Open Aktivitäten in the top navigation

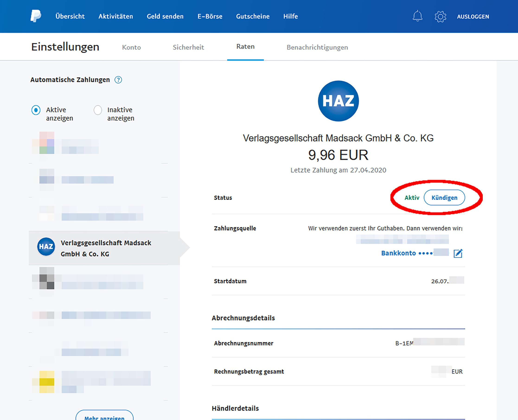point(115,16)
